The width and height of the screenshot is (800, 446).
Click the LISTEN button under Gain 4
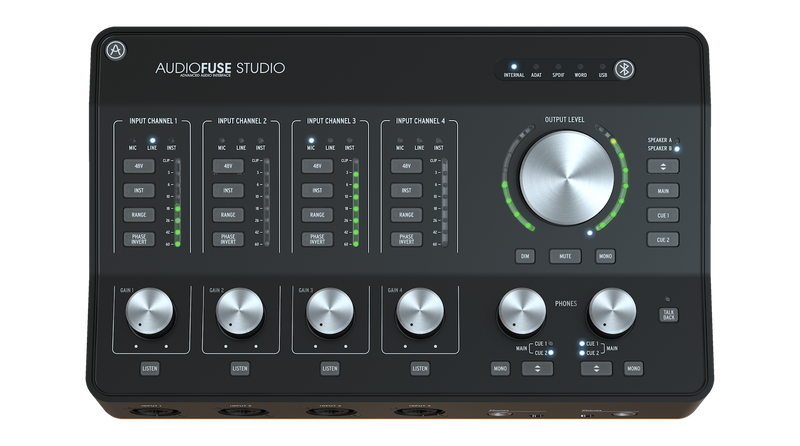(x=420, y=368)
